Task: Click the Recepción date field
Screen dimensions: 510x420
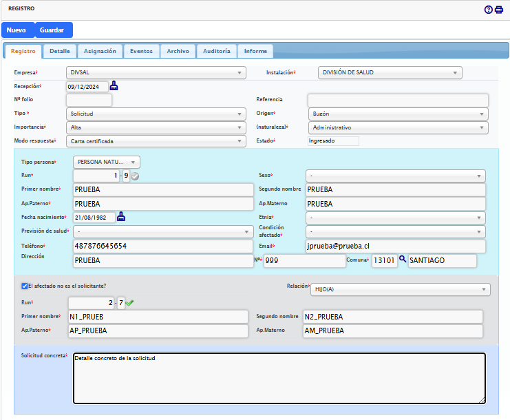Action: pyautogui.click(x=87, y=87)
